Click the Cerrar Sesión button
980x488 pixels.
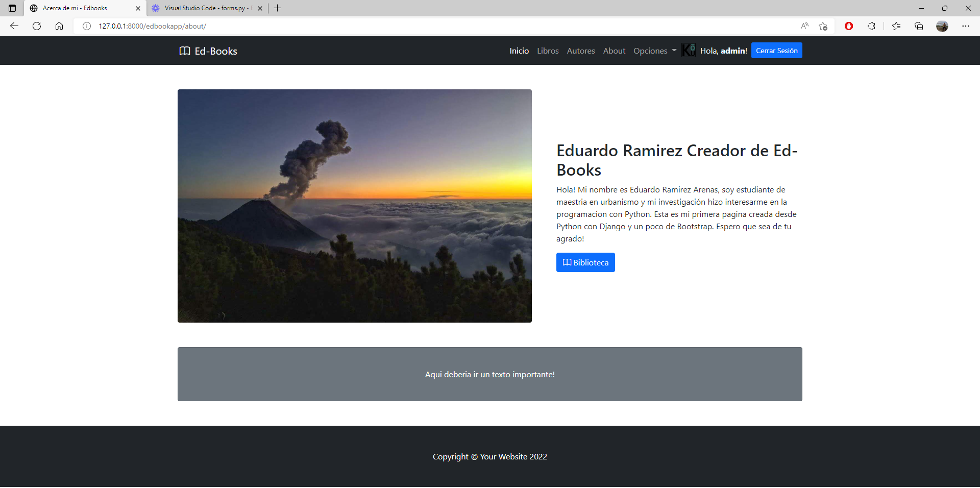click(776, 51)
